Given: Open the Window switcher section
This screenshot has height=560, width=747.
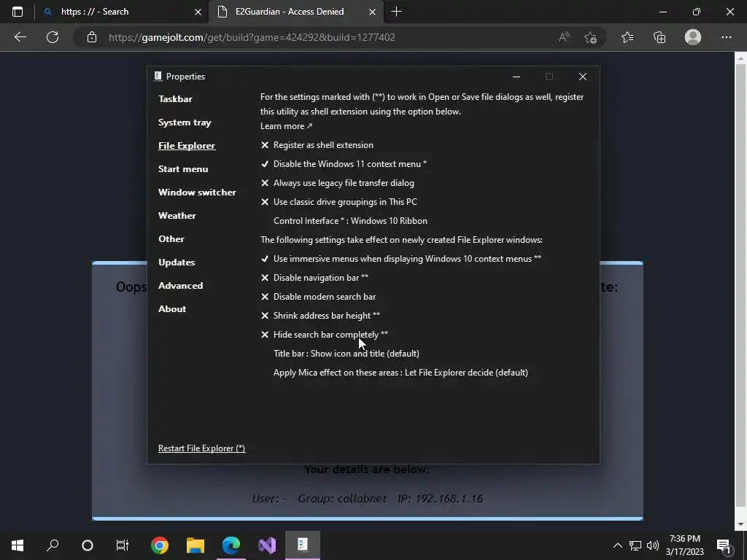Looking at the screenshot, I should coord(197,192).
